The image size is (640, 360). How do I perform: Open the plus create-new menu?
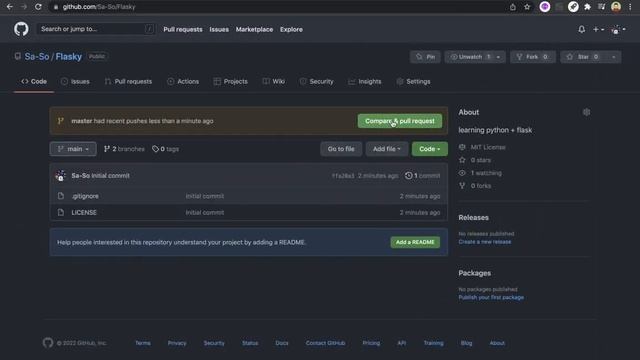tap(598, 29)
